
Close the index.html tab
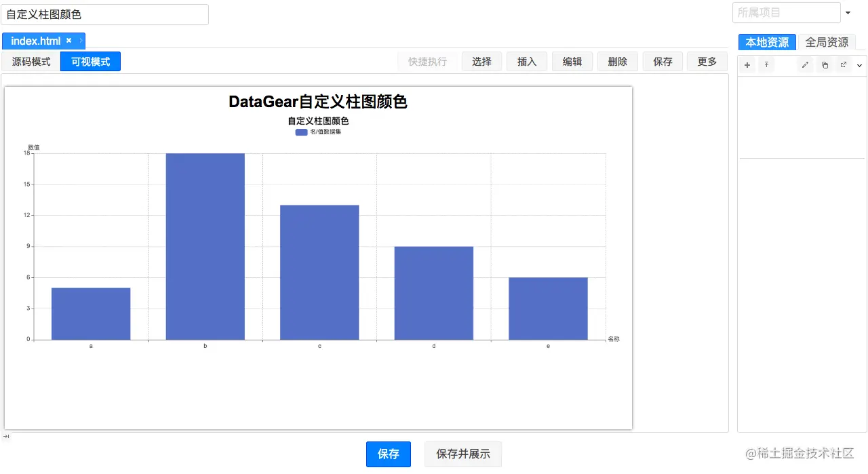68,41
